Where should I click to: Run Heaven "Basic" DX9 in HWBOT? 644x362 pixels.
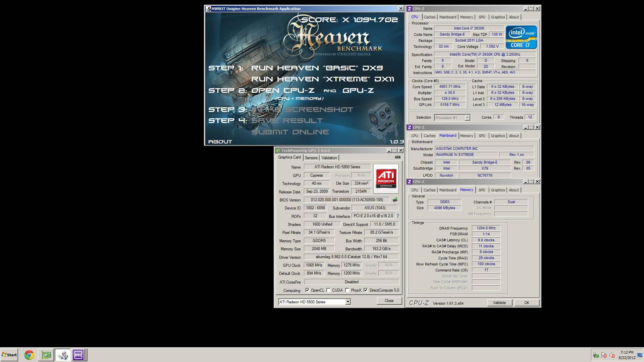[x=317, y=68]
